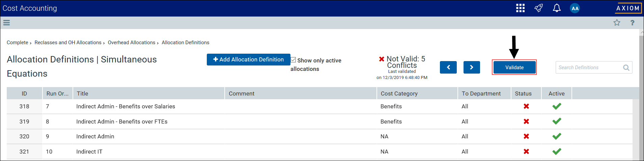Click the red status X for ID 319
The width and height of the screenshot is (644, 161).
pos(526,122)
